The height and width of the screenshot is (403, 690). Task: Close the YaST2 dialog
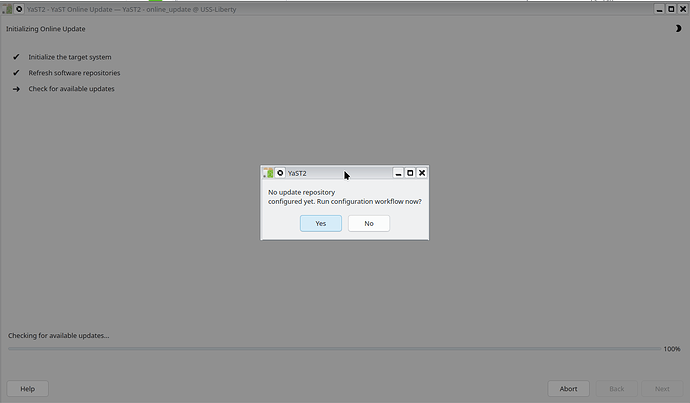[x=422, y=173]
